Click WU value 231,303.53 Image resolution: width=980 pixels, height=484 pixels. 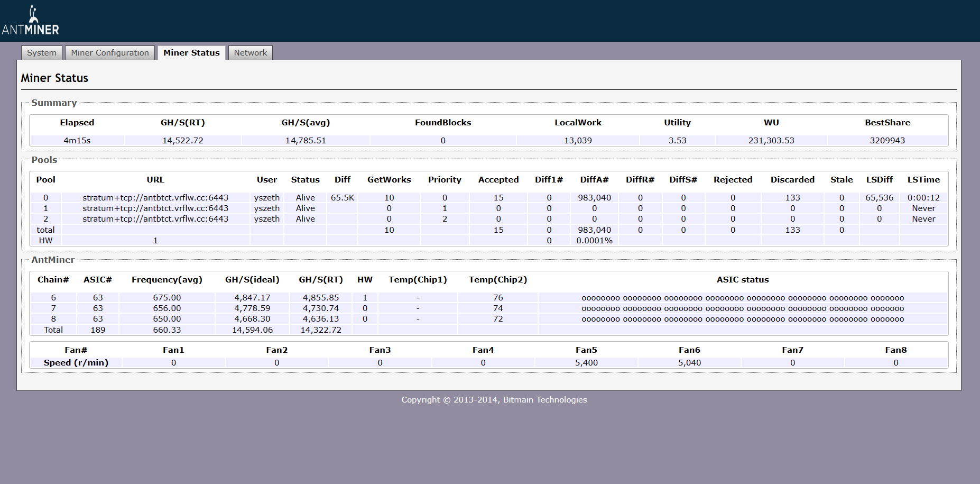pyautogui.click(x=771, y=141)
